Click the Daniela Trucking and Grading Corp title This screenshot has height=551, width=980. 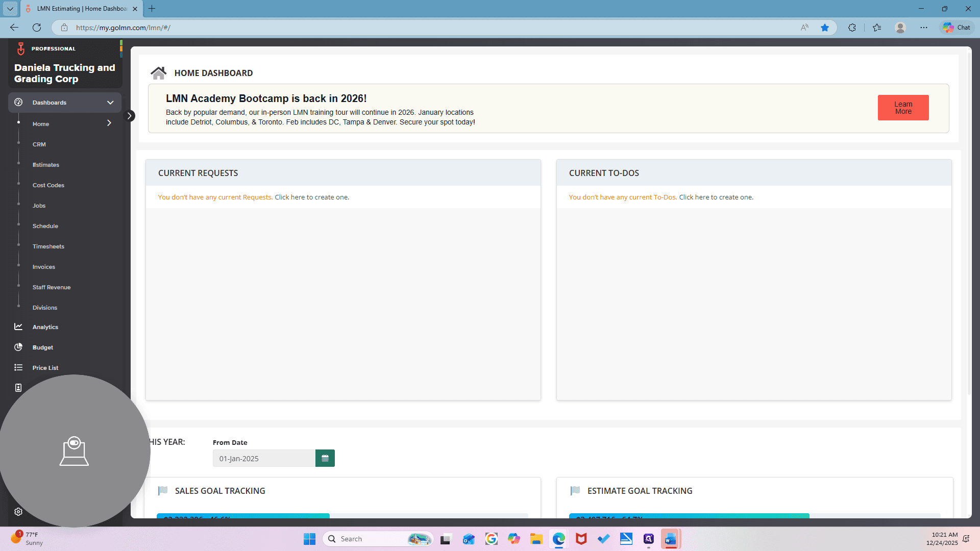65,73
